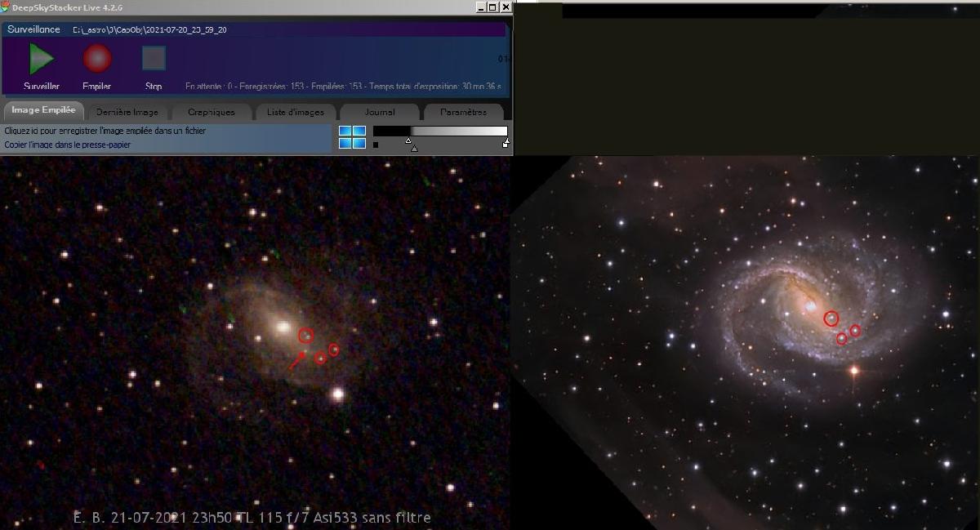Open the Dernière Image tab
This screenshot has height=530, width=980.
(x=127, y=112)
